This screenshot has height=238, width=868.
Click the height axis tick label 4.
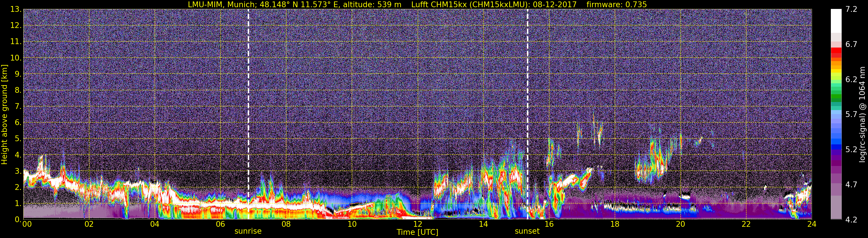pyautogui.click(x=18, y=155)
